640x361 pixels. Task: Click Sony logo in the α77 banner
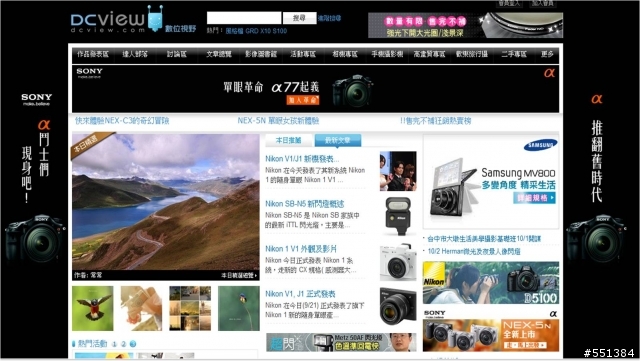coord(89,72)
